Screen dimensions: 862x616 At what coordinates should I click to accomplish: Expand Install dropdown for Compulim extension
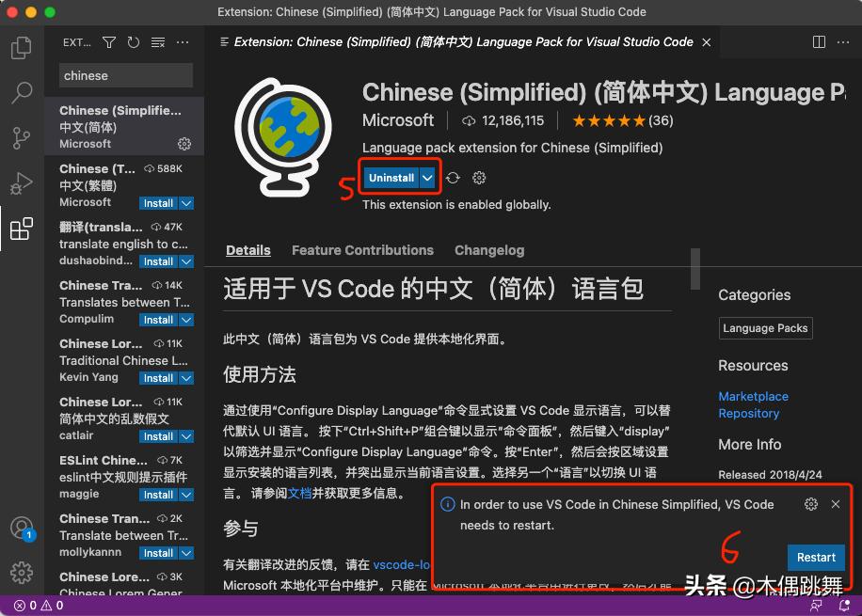[187, 320]
